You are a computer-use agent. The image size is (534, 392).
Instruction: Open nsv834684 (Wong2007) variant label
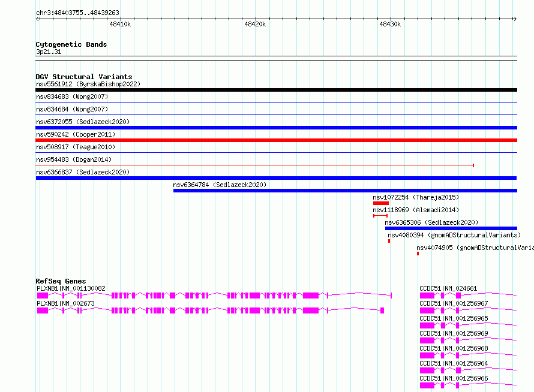pos(72,109)
